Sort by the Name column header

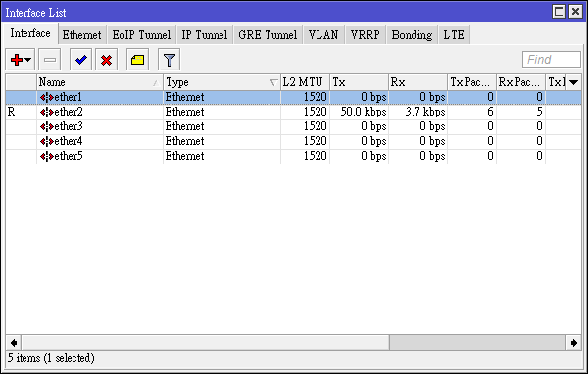(100, 82)
